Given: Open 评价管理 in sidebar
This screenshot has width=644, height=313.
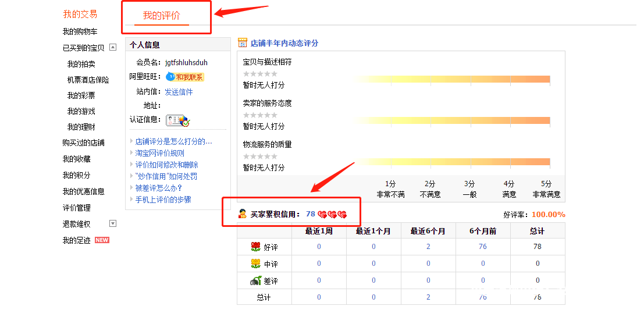Looking at the screenshot, I should [77, 208].
